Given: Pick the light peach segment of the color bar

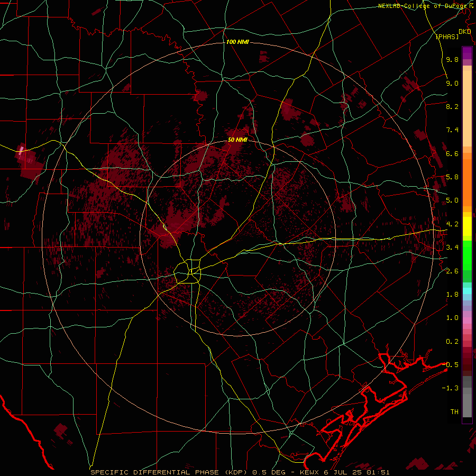Looking at the screenshot, I should pos(467,108).
